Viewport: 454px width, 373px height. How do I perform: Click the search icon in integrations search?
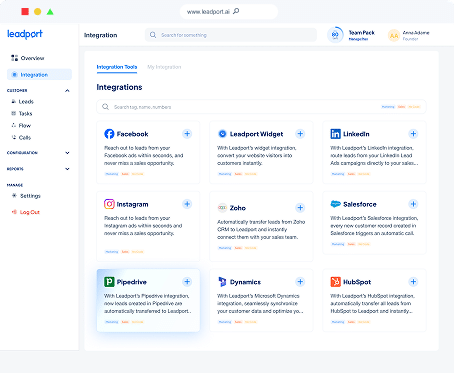(x=105, y=107)
